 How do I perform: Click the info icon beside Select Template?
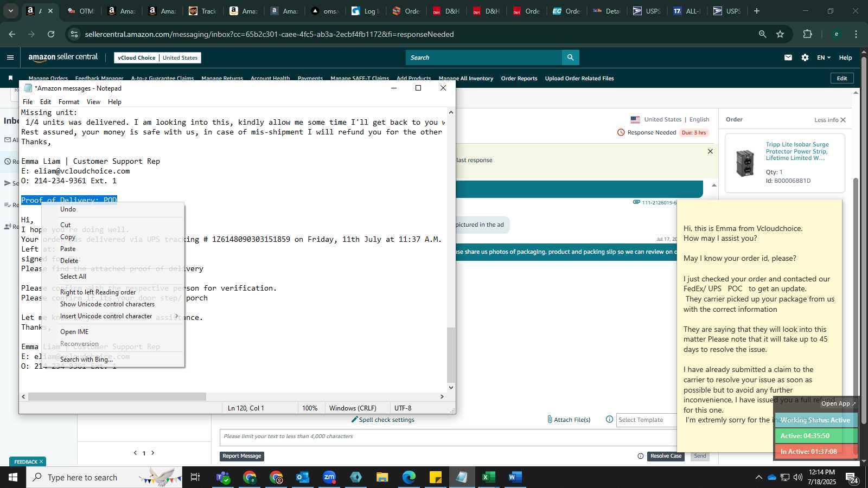pos(609,419)
